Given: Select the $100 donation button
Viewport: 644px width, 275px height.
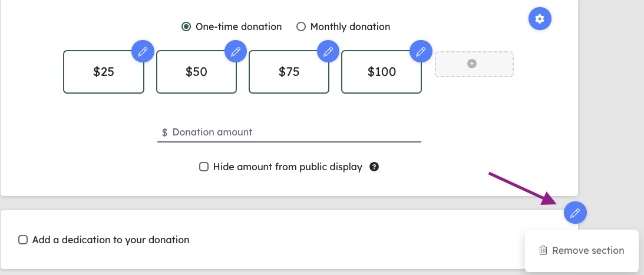Looking at the screenshot, I should [x=382, y=72].
